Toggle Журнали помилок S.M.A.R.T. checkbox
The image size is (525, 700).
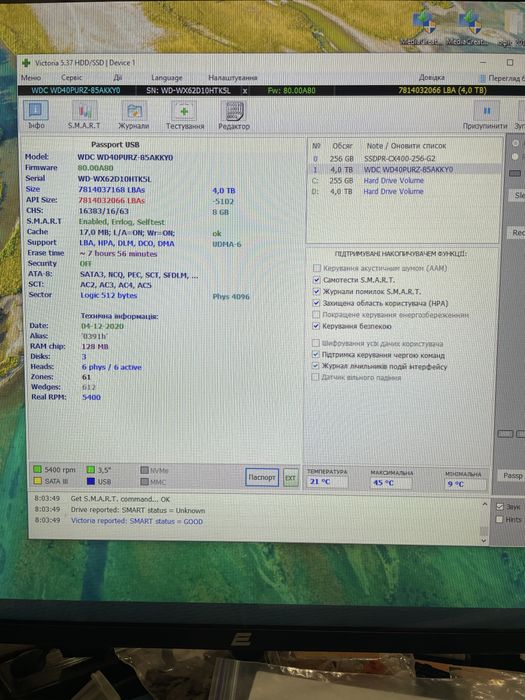[317, 291]
